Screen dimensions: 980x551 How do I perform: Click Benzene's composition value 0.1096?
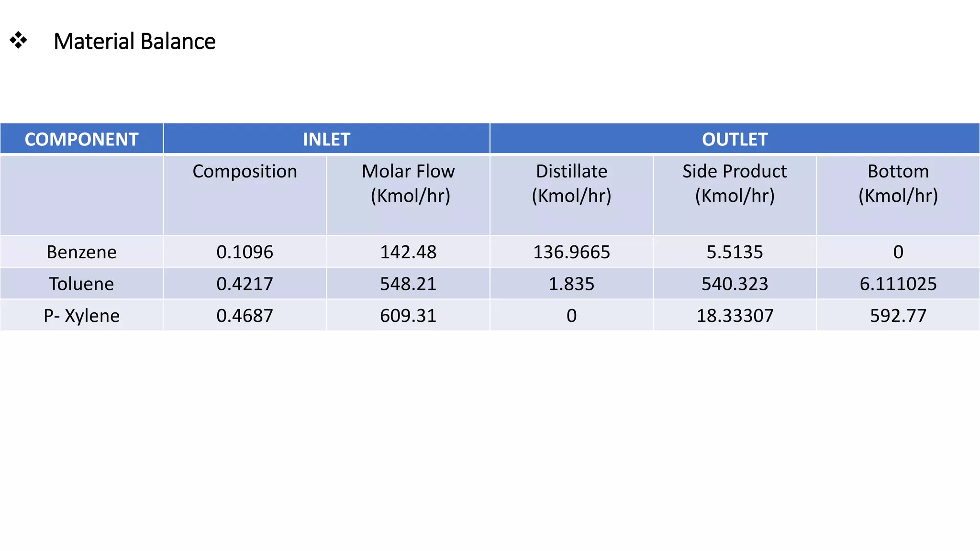[x=245, y=252]
